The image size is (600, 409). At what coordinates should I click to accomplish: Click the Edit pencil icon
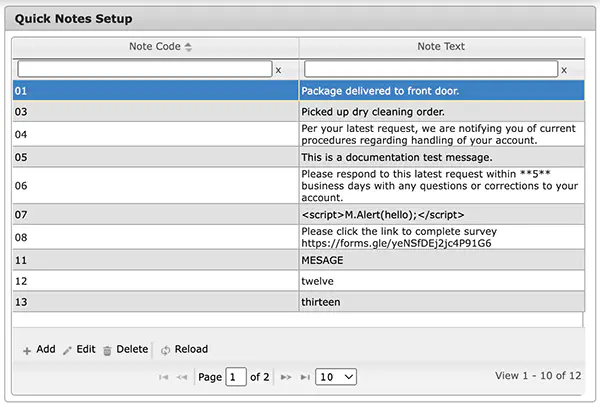coord(67,350)
